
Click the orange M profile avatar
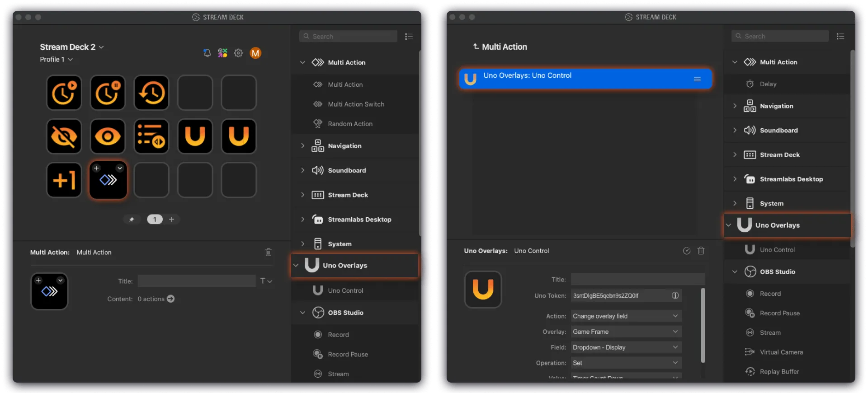tap(255, 53)
